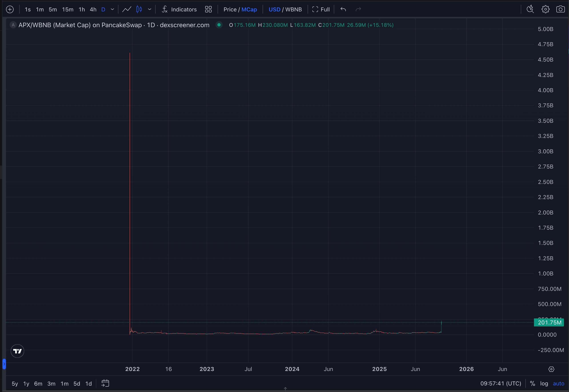The image size is (569, 392).
Task: Click the 2025 label on time axis
Action: 379,369
